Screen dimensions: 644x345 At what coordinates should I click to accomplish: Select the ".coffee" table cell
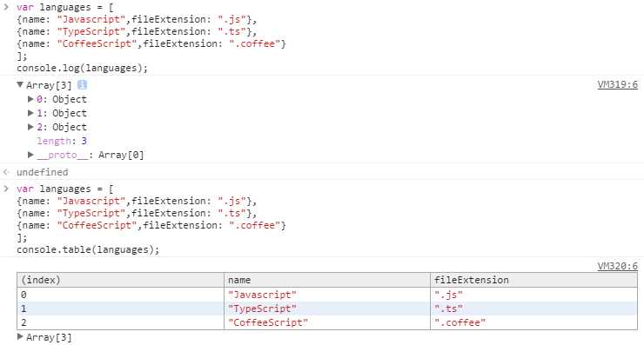tap(534, 322)
